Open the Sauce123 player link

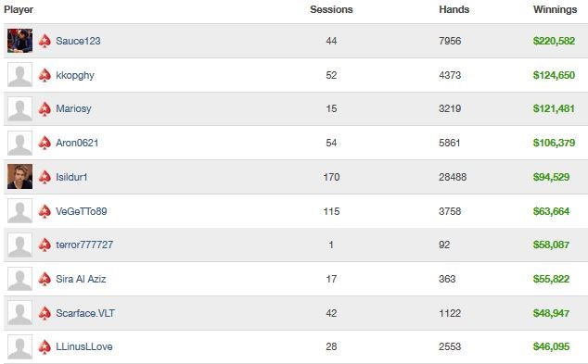point(78,41)
